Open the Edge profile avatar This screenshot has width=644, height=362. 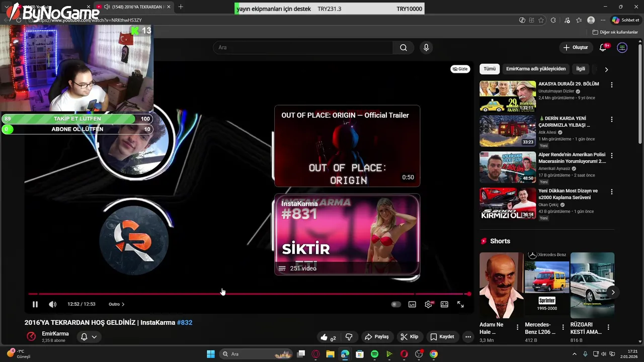(x=591, y=20)
